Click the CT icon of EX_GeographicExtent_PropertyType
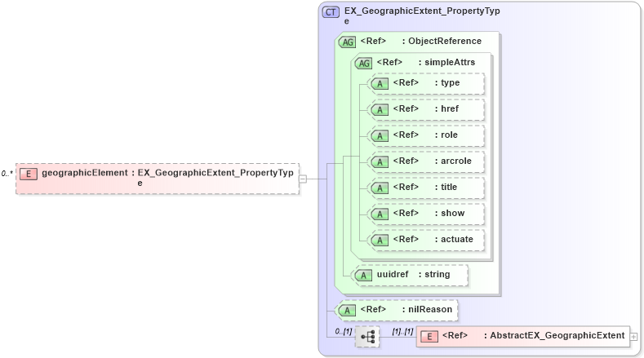644x358 pixels. pos(331,12)
